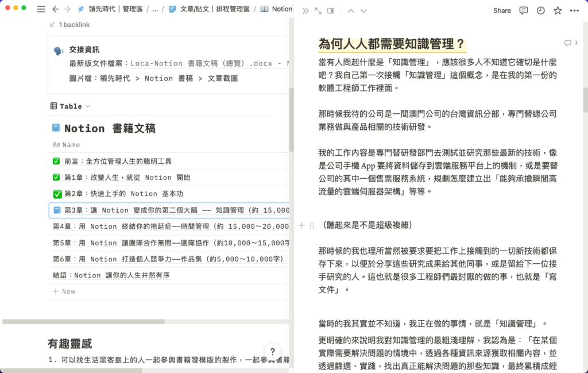Open 領先時代｜管理區 breadcrumb

[x=111, y=9]
